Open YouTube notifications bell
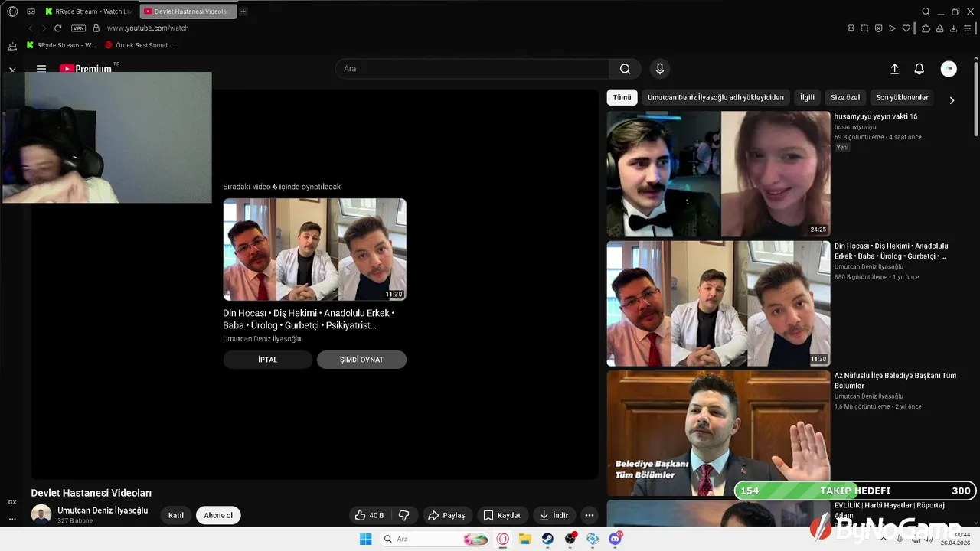This screenshot has height=551, width=980. click(920, 69)
